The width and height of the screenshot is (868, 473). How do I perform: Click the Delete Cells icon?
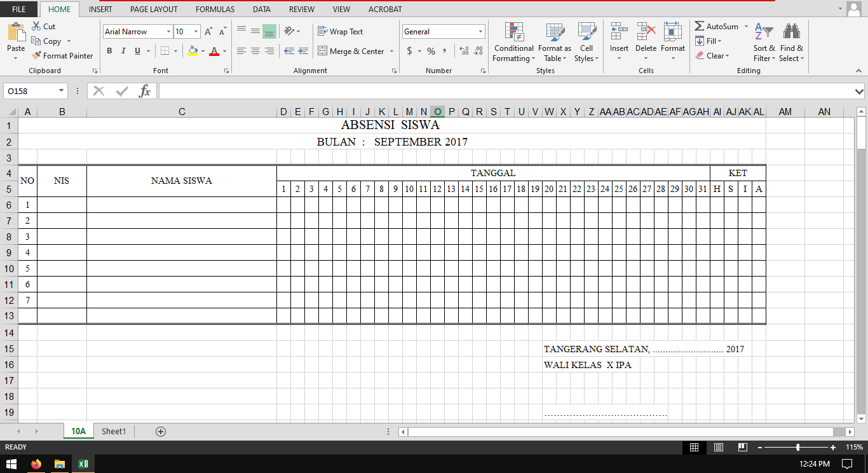point(645,38)
